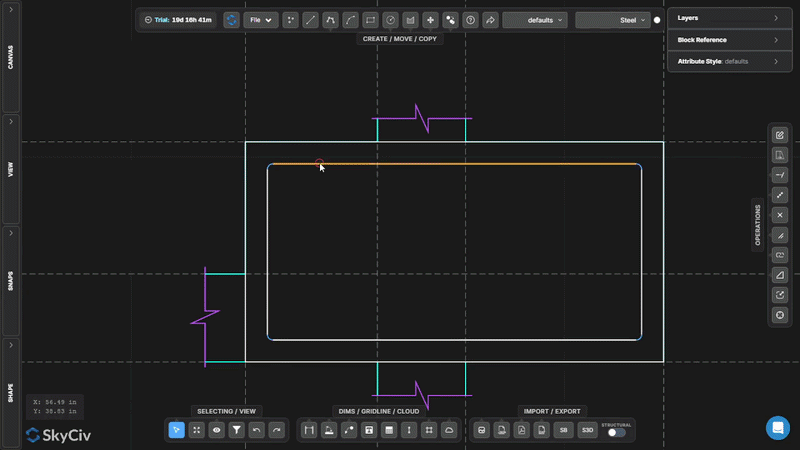Click the X/Y coordinate readout
Viewport: 800px width, 450px height.
pyautogui.click(x=55, y=407)
